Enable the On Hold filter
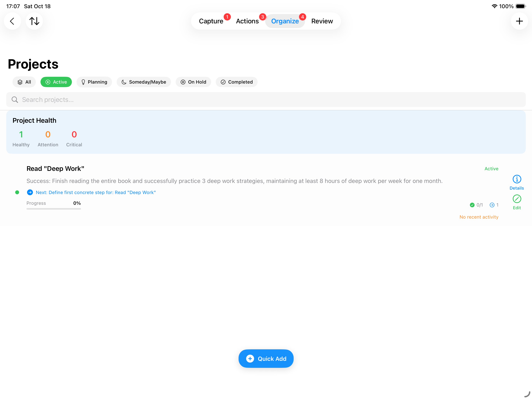532x399 pixels. 193,82
